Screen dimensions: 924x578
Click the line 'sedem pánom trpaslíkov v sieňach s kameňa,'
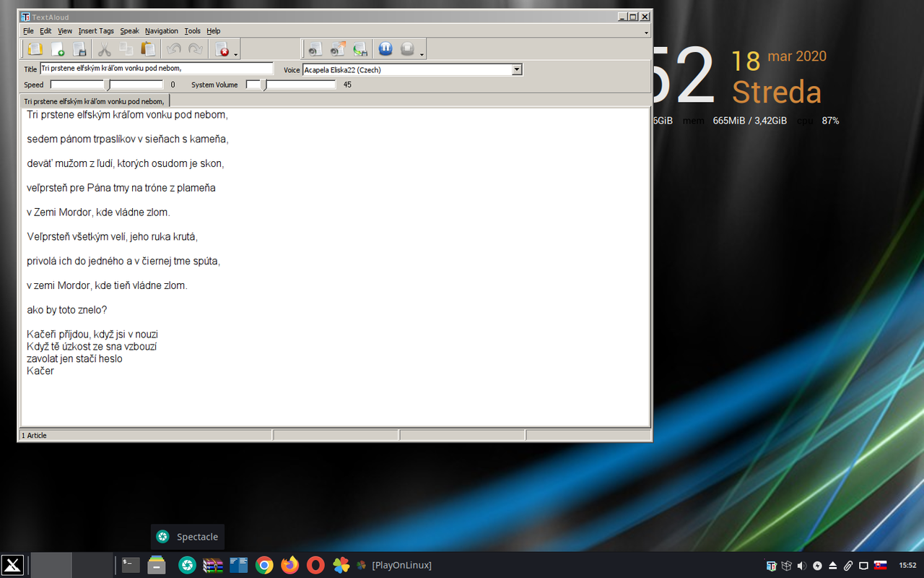point(128,139)
